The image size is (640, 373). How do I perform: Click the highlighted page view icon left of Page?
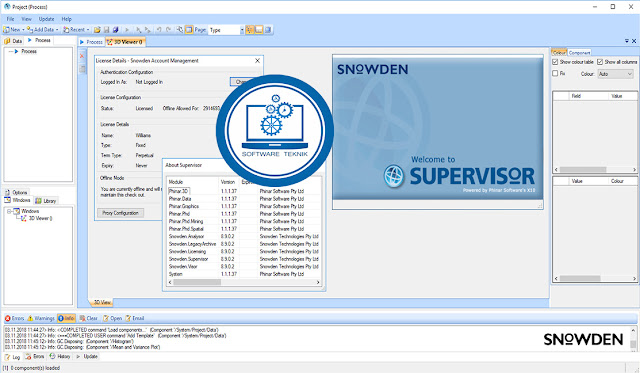pos(189,30)
